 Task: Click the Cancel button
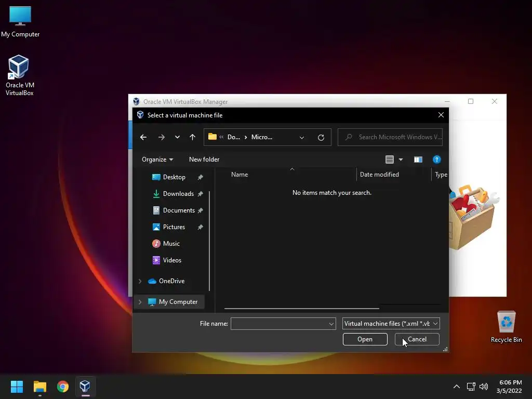click(x=417, y=339)
